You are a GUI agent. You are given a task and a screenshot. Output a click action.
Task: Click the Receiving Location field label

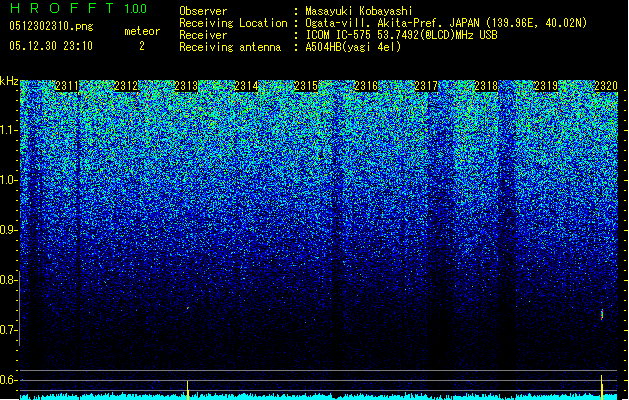tap(233, 23)
